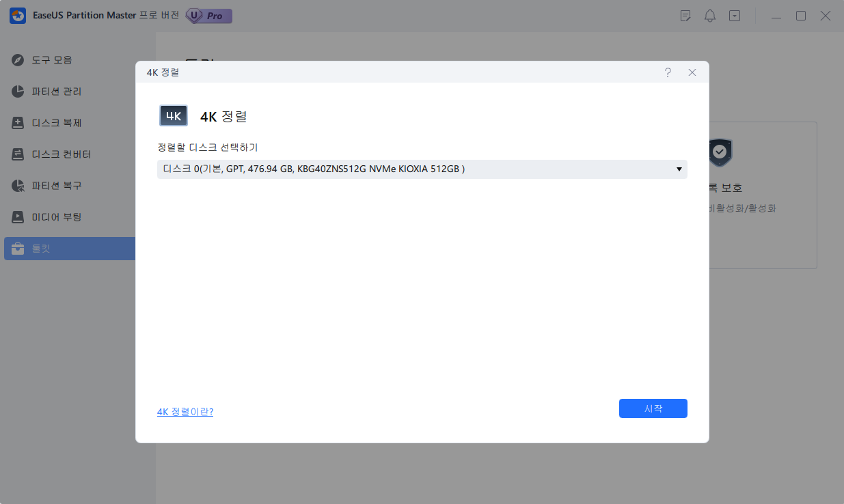Open notifications with the bell icon
The width and height of the screenshot is (844, 504).
point(710,16)
